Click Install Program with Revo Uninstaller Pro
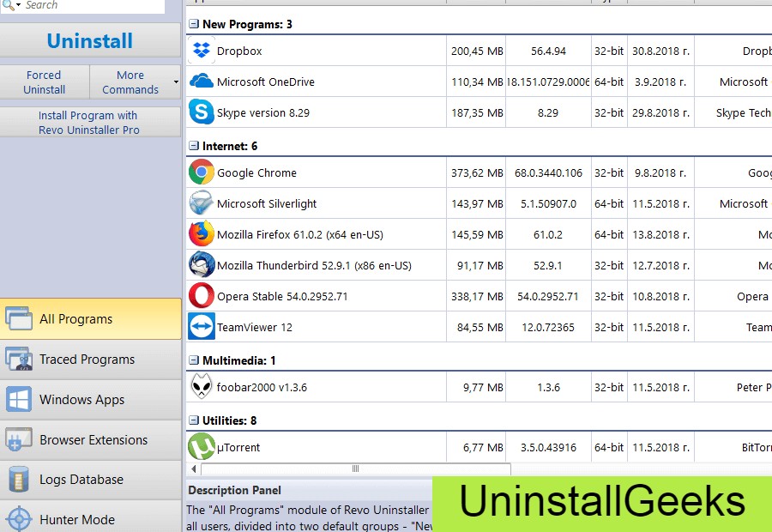The width and height of the screenshot is (772, 532). click(x=90, y=122)
